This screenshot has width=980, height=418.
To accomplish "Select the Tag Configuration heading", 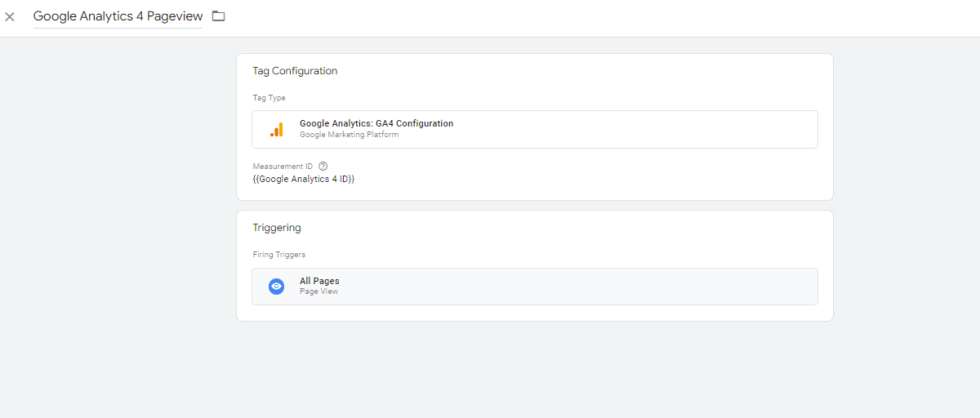I will click(x=295, y=71).
